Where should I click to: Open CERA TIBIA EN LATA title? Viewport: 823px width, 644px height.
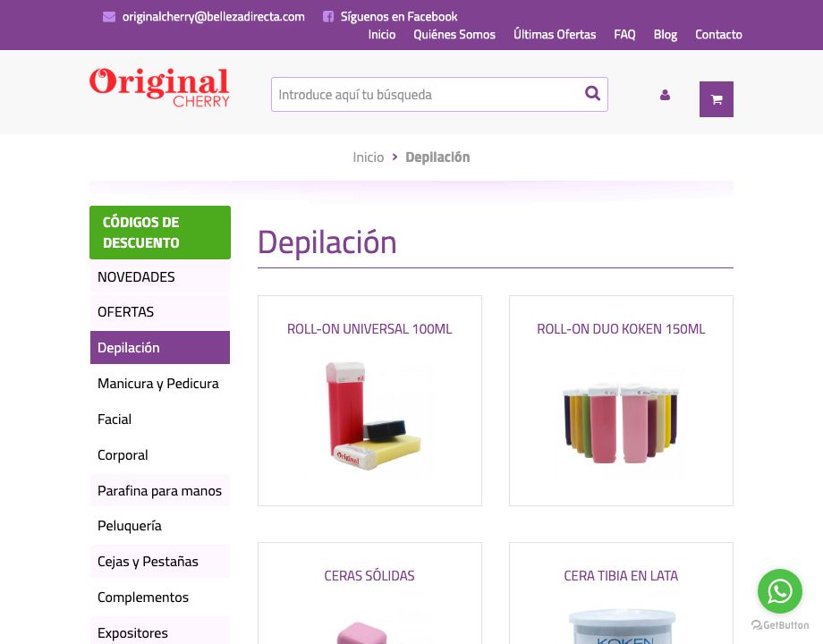pos(621,576)
